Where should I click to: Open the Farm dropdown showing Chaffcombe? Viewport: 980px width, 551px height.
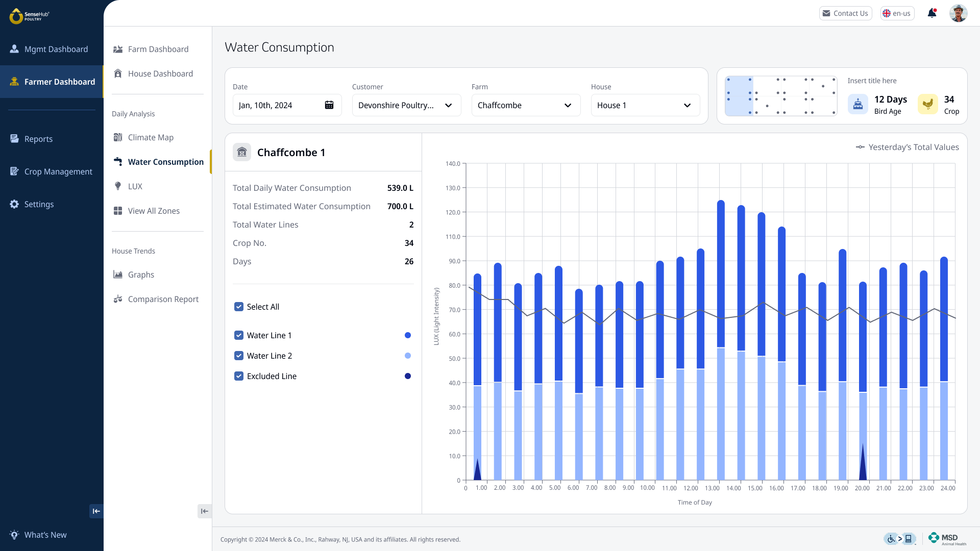526,105
